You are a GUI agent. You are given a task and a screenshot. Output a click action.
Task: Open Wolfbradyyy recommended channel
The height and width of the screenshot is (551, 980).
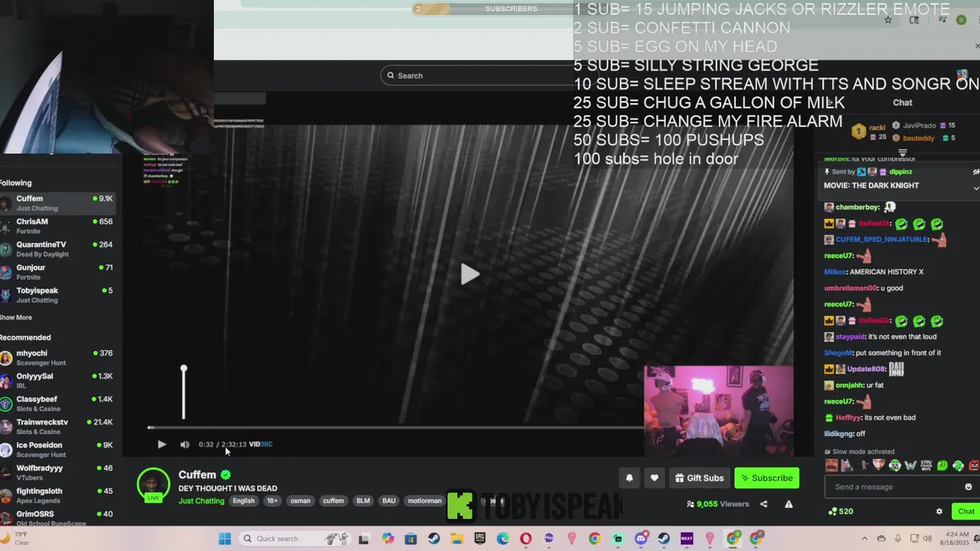tap(58, 472)
